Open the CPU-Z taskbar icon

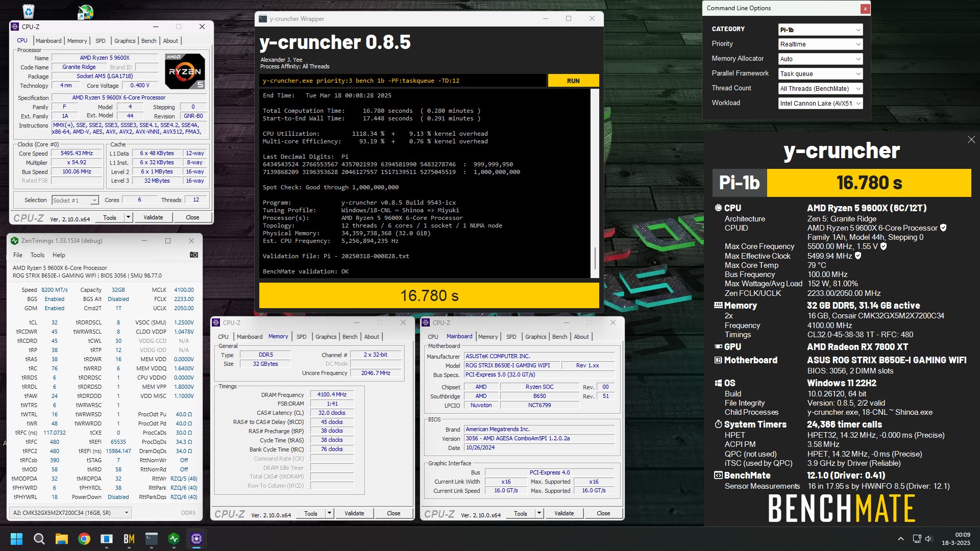click(197, 539)
